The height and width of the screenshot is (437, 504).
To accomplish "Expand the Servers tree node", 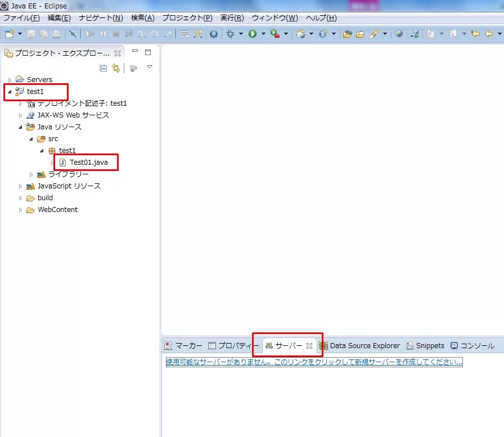I will point(10,79).
